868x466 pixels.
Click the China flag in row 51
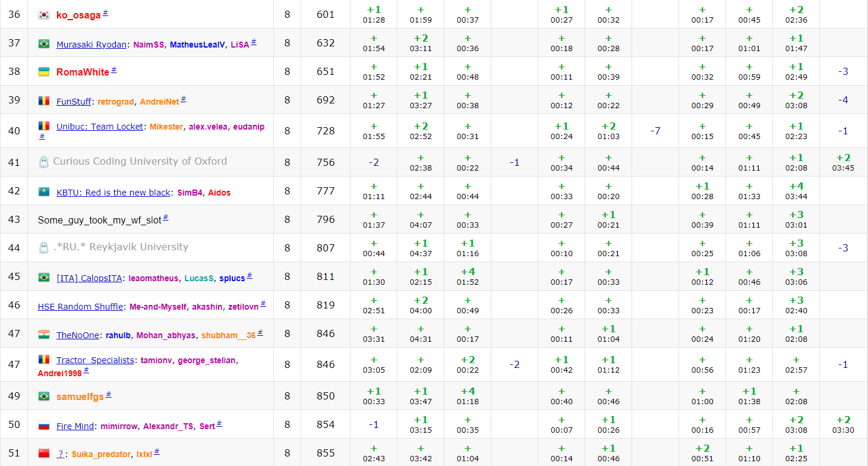[x=43, y=454]
